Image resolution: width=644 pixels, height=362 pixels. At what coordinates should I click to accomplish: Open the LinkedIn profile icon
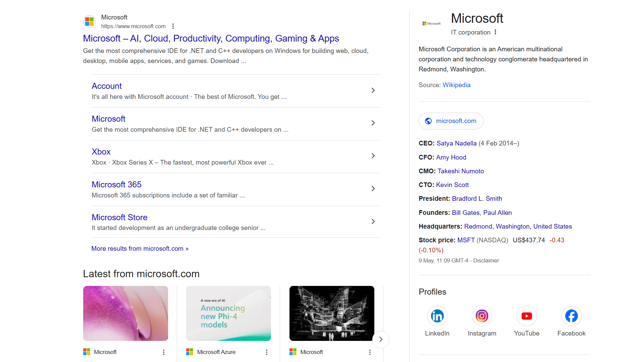pos(437,316)
